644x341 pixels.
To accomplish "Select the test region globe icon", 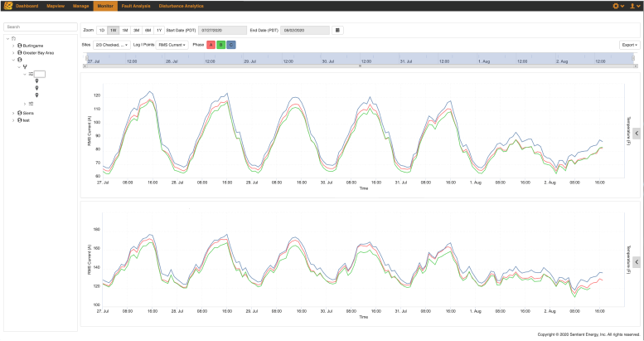I will [x=19, y=120].
